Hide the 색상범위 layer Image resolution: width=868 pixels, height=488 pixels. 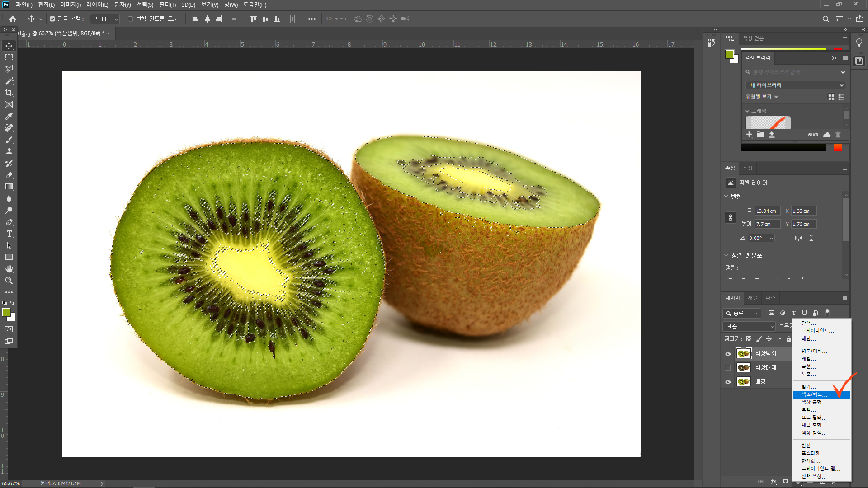(x=728, y=354)
